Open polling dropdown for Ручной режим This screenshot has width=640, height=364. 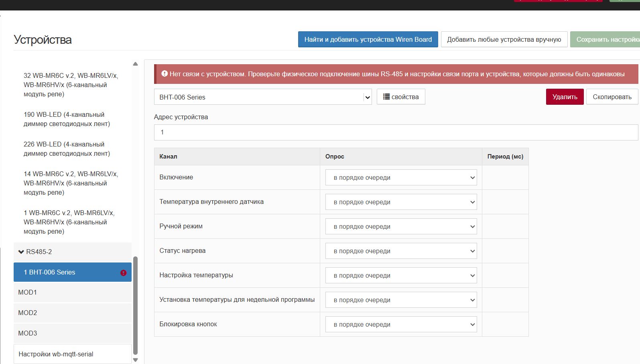click(400, 227)
